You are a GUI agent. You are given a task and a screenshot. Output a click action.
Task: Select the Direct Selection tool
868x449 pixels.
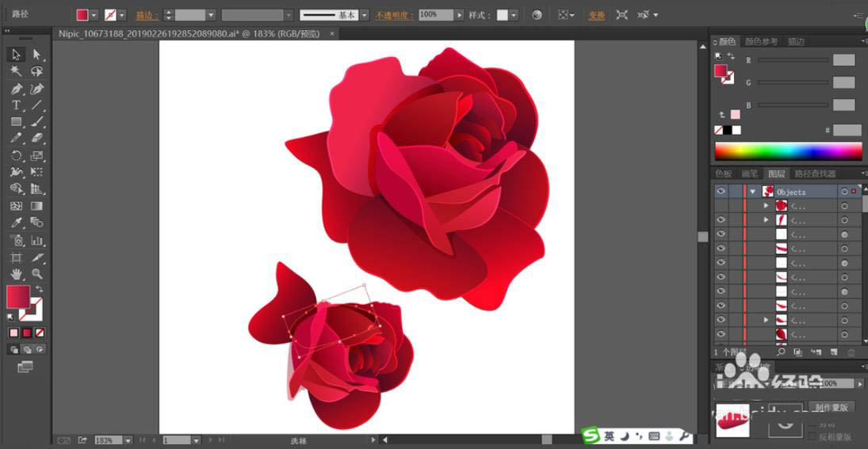(36, 55)
